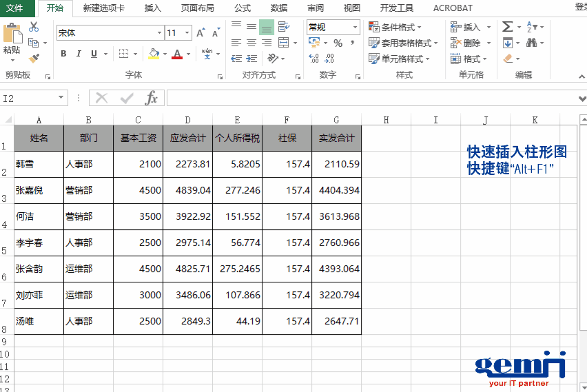587x392 pixels.
Task: Open the 宋体 font name dropdown
Action: (x=159, y=32)
